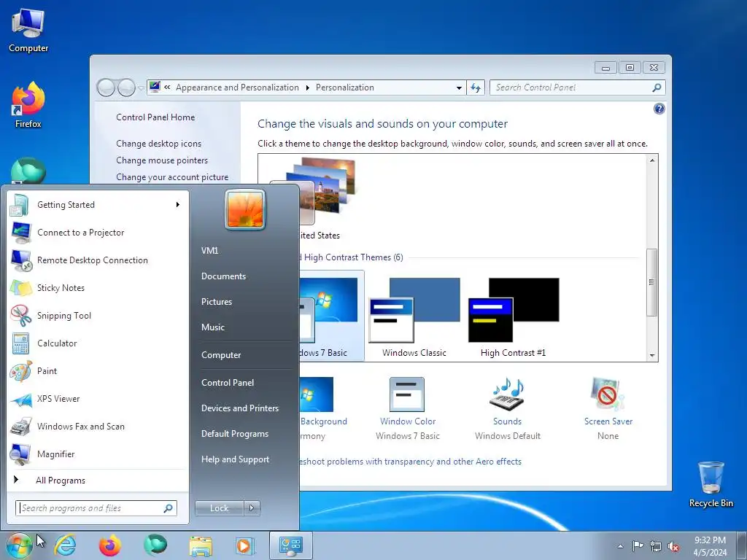Open recent pages dropdown next to nav buttons

point(141,87)
